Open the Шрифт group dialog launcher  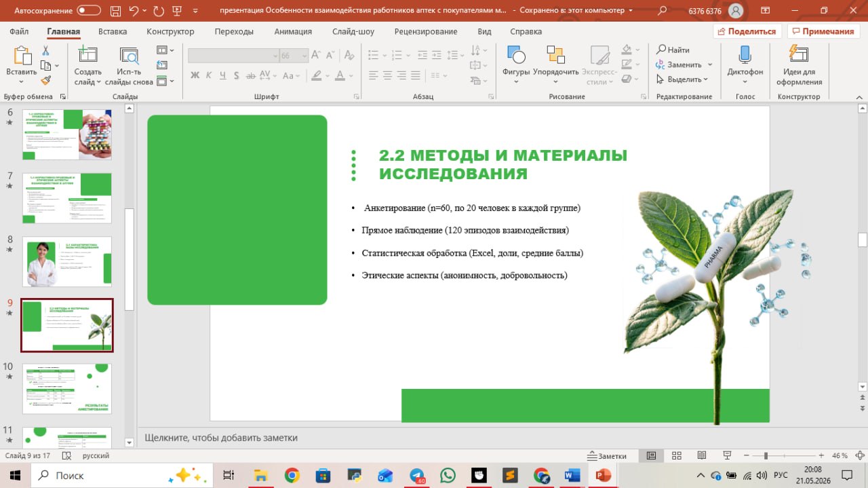(x=357, y=97)
